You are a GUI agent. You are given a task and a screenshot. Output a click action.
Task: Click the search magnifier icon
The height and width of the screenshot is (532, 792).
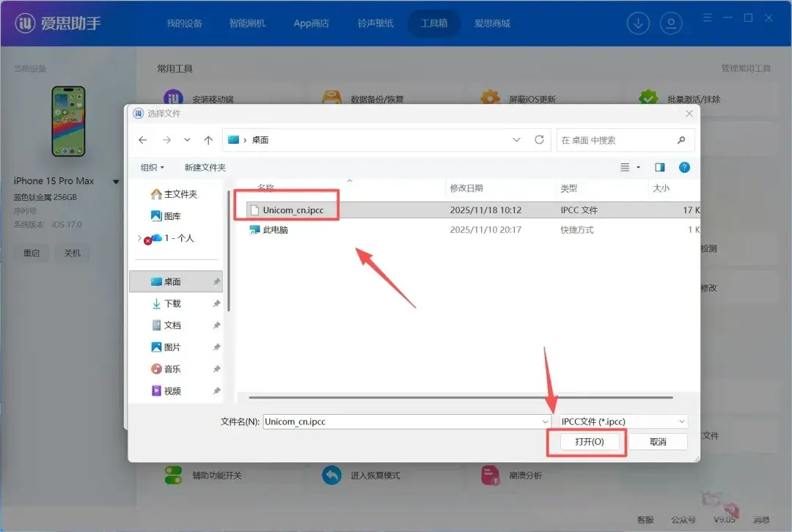(x=681, y=140)
